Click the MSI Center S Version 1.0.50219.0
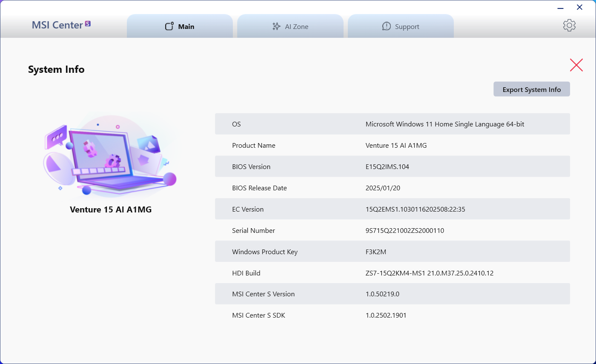The image size is (596, 364). click(x=382, y=294)
